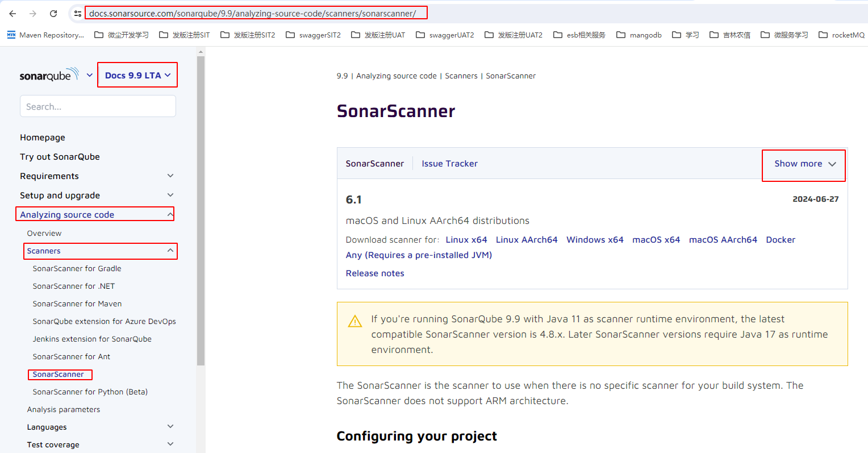Screen dimensions: 868x453
Task: Open the product switcher chevron beside logo
Action: pos(89,75)
